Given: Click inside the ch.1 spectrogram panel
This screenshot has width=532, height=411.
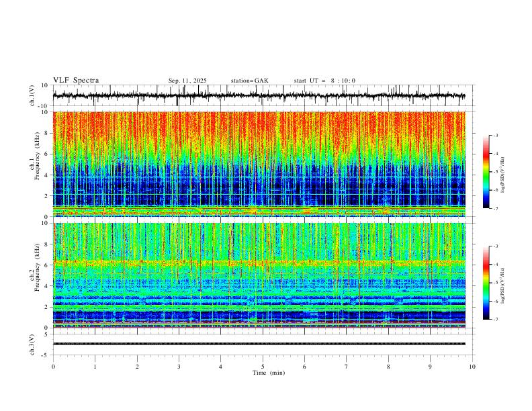Looking at the screenshot, I should (259, 164).
